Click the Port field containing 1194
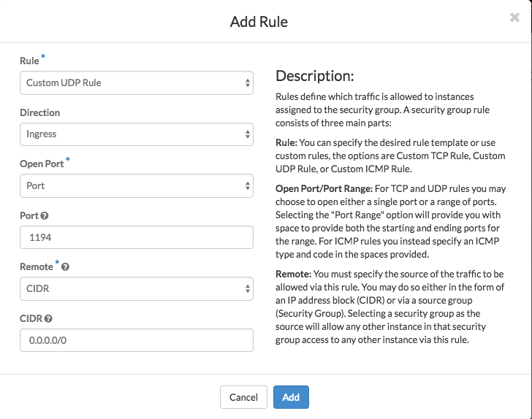Image resolution: width=532 pixels, height=419 pixels. [x=137, y=237]
